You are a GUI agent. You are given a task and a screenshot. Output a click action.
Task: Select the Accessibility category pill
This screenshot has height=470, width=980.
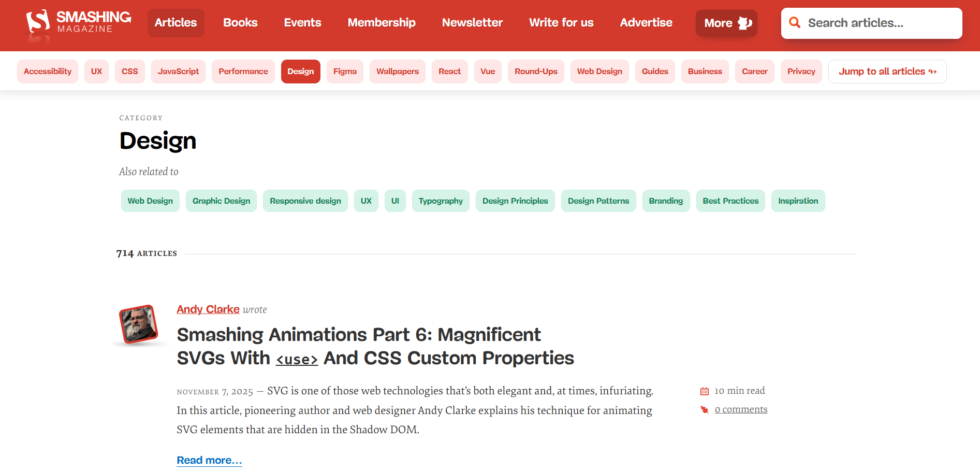[x=48, y=72]
